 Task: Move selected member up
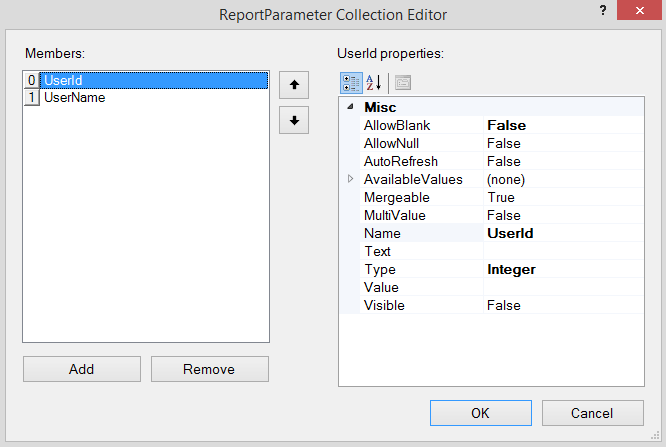294,85
